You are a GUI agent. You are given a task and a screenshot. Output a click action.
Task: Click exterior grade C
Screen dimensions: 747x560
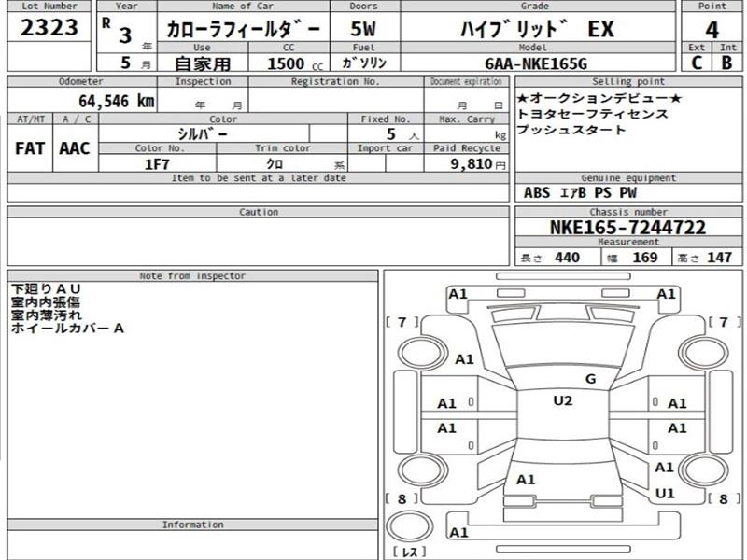[x=697, y=63]
